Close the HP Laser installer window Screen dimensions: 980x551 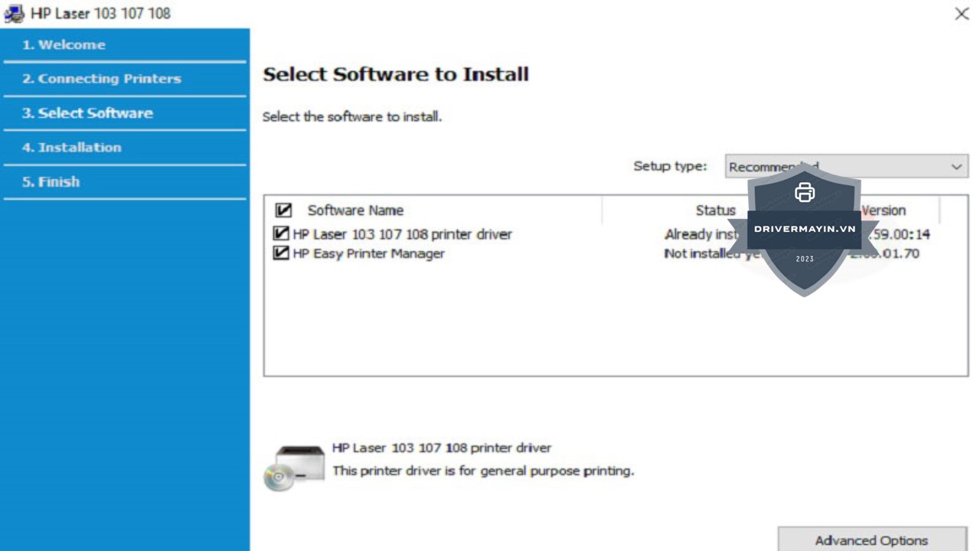[x=962, y=14]
